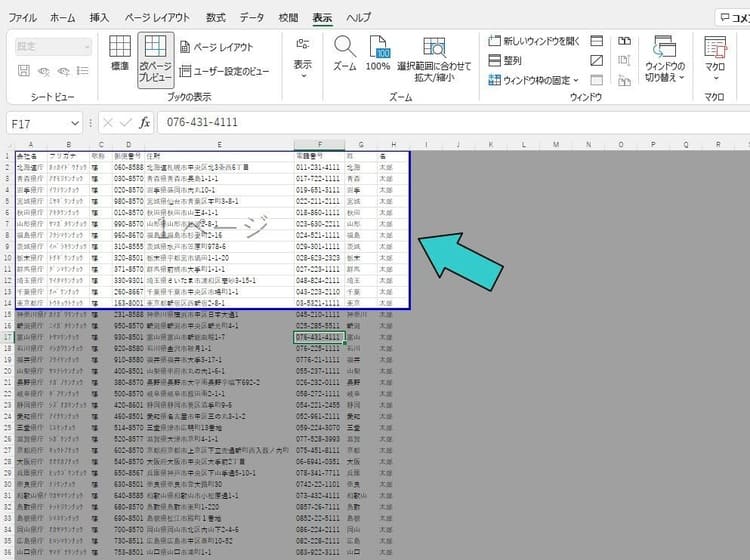Open the 校閲 tab
Screen dimensions: 750x560
click(288, 18)
